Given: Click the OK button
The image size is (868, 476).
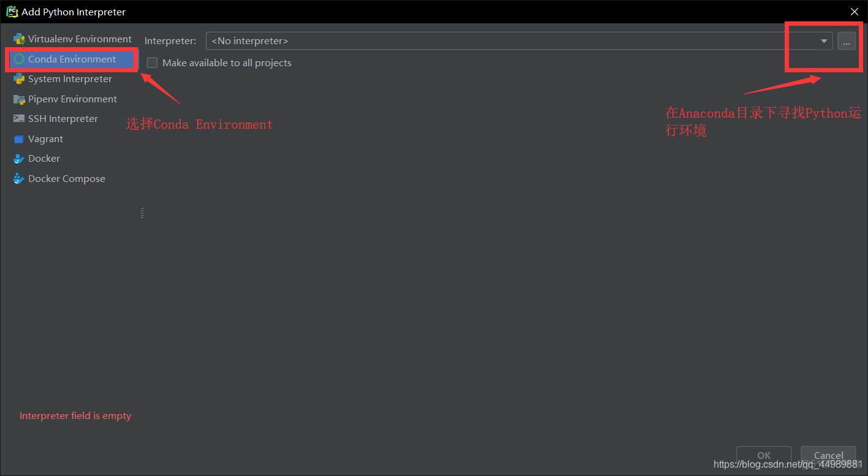Looking at the screenshot, I should tap(764, 455).
